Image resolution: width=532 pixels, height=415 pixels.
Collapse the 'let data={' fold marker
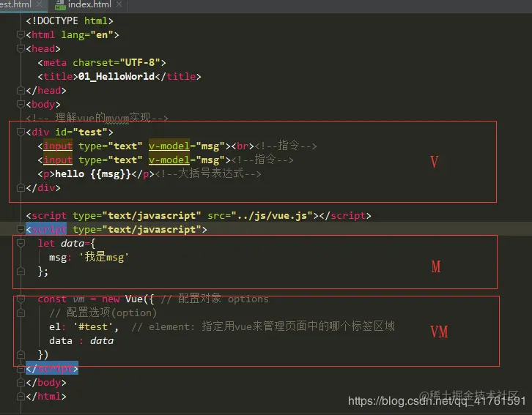click(21, 243)
